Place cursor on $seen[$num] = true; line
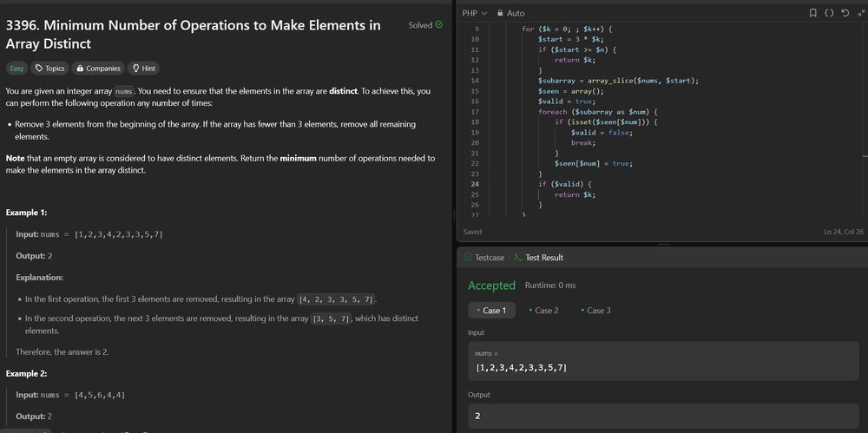This screenshot has height=433, width=868. pos(593,164)
